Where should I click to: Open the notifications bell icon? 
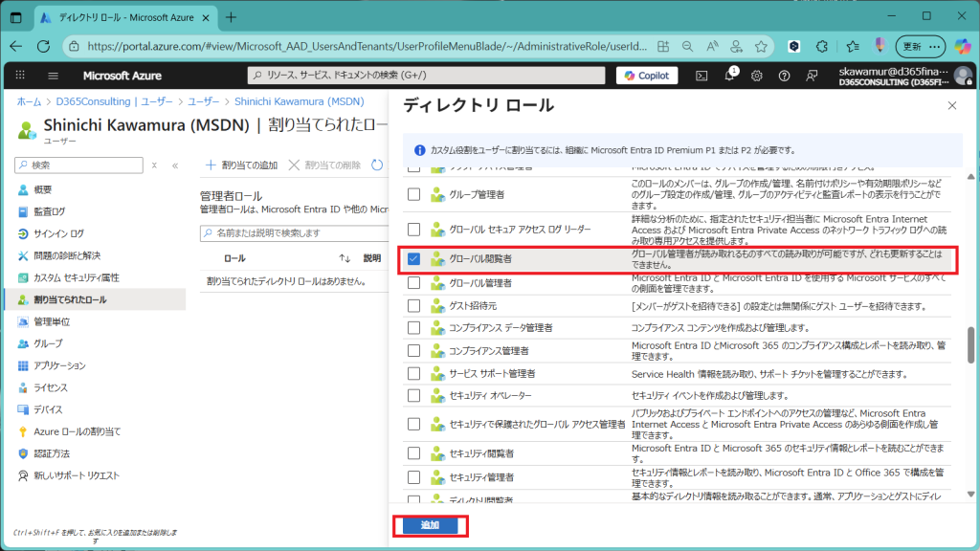pyautogui.click(x=729, y=76)
